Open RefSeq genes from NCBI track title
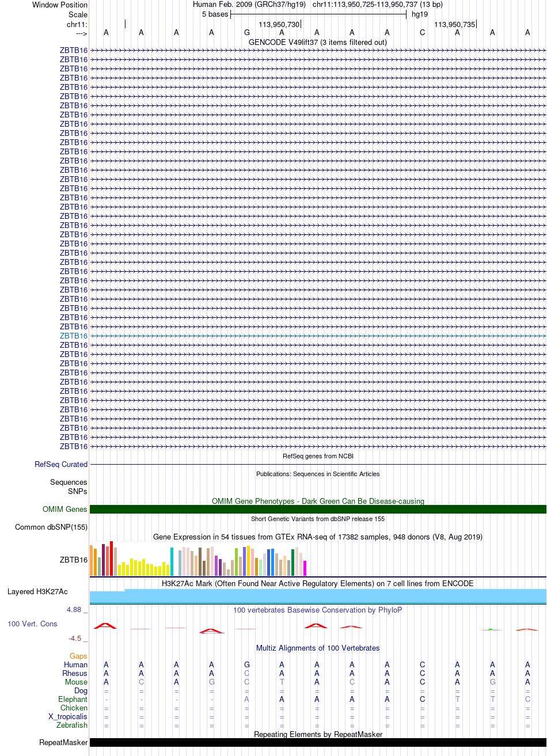Image resolution: width=547 pixels, height=756 pixels. [x=318, y=456]
